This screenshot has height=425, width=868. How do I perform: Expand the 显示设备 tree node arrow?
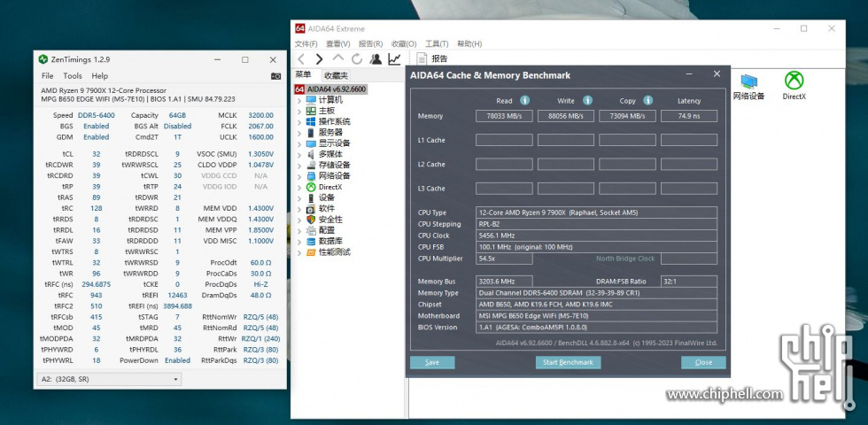pos(299,143)
